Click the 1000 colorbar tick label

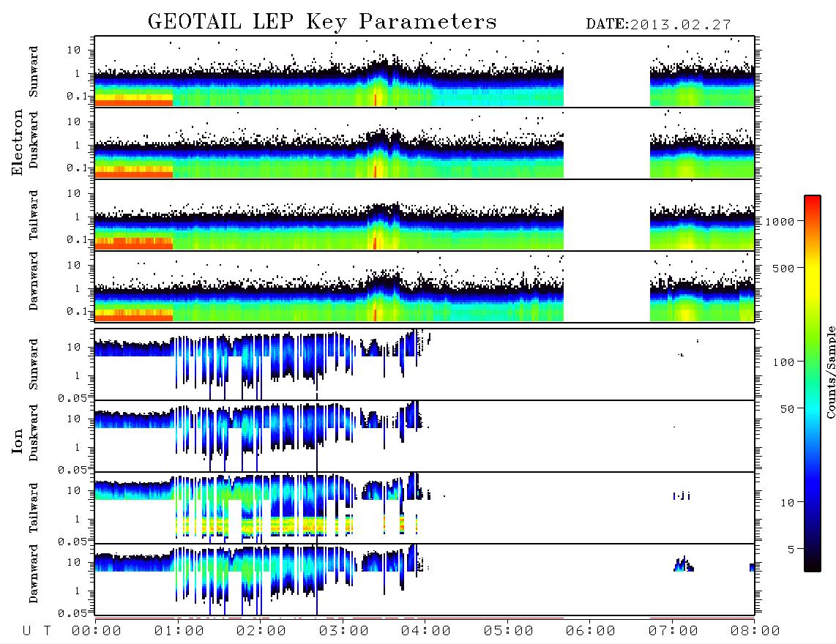[780, 222]
